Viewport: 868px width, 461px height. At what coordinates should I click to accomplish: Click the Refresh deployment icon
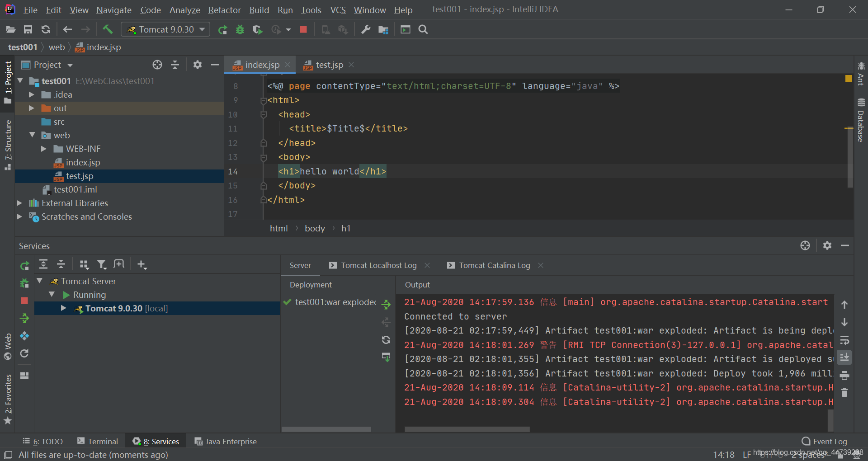[x=386, y=340]
